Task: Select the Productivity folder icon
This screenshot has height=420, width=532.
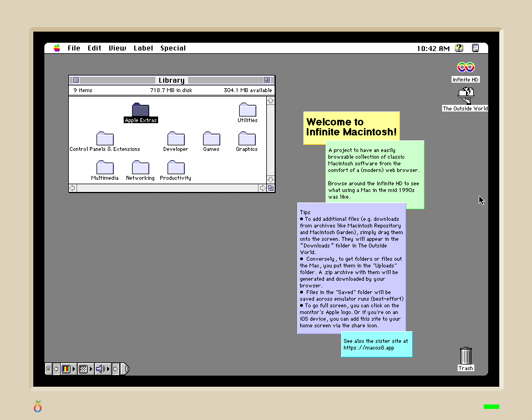Action: tap(176, 167)
